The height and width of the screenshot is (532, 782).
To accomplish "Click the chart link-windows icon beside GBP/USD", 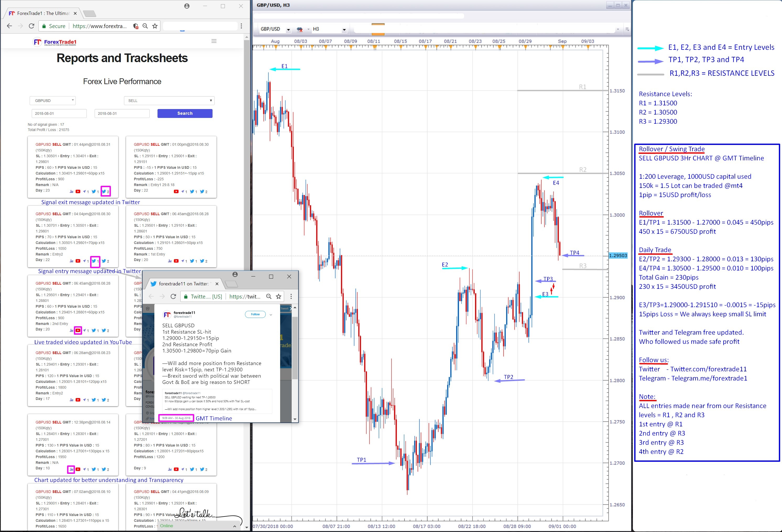I will coord(300,29).
